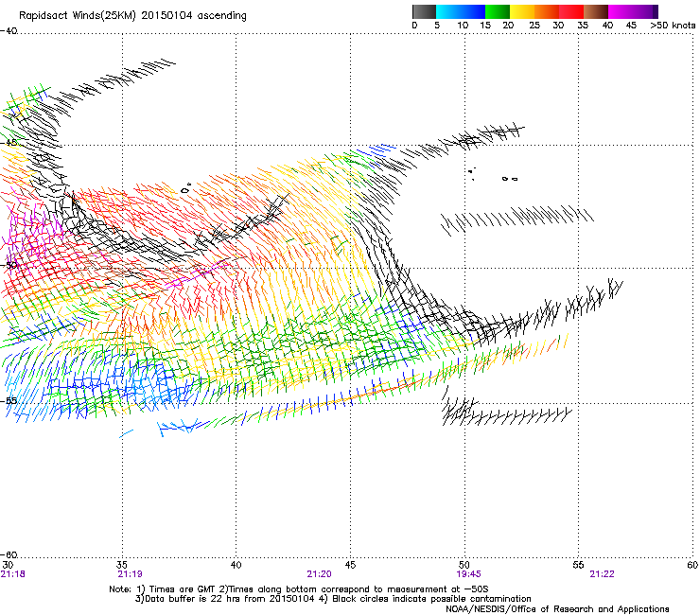Click longitude label '35' on the bottom axis

122,565
